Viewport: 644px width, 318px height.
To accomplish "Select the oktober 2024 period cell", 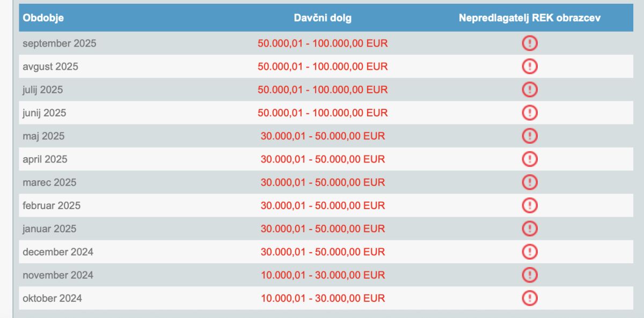I will [53, 298].
